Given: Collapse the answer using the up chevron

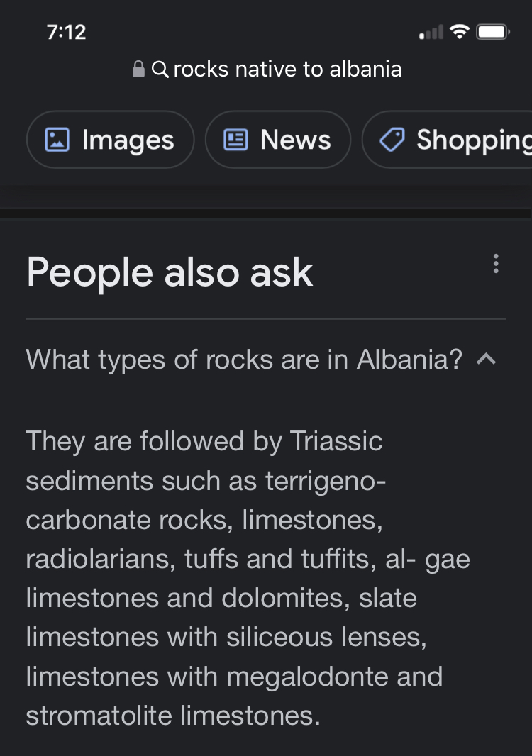Looking at the screenshot, I should 486,360.
